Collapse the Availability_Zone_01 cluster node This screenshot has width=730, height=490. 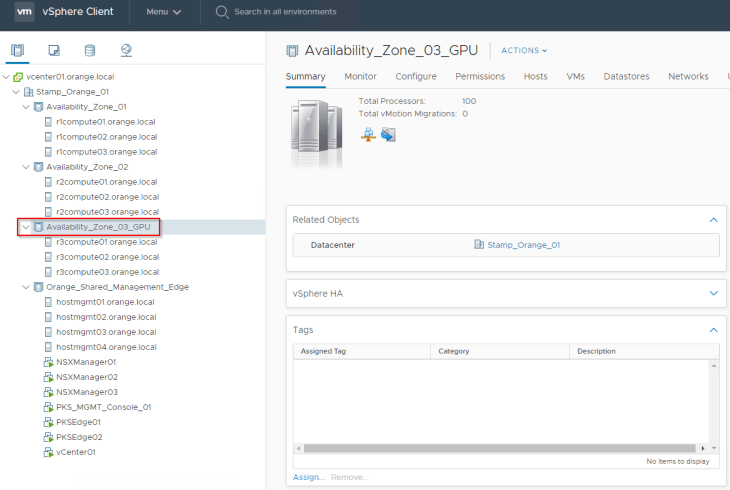(x=26, y=107)
